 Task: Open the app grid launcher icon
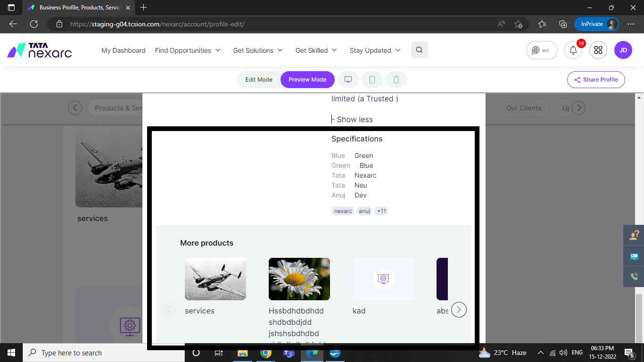click(598, 50)
